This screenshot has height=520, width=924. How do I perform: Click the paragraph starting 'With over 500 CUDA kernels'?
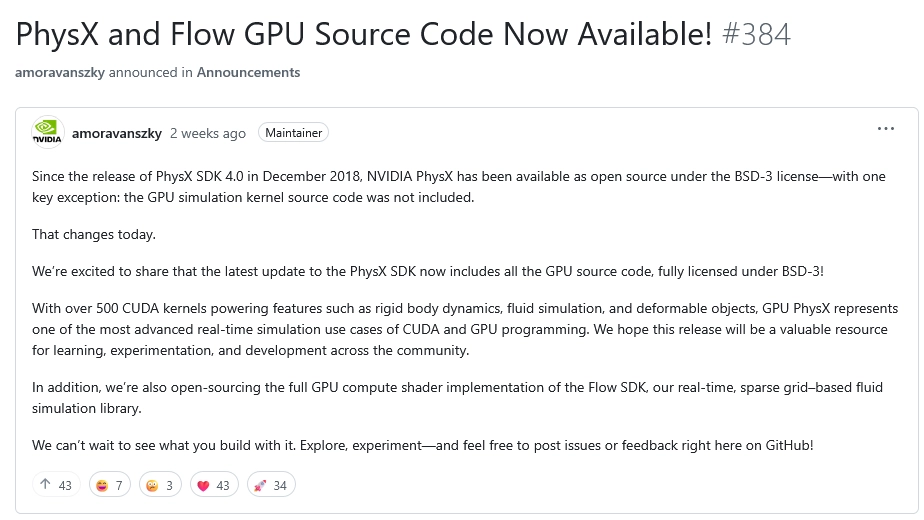pos(460,329)
